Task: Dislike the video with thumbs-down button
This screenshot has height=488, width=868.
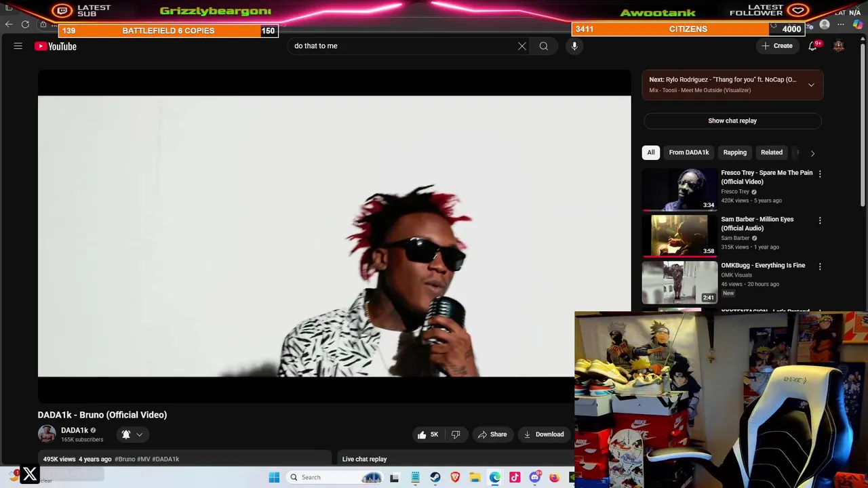Action: (x=456, y=434)
